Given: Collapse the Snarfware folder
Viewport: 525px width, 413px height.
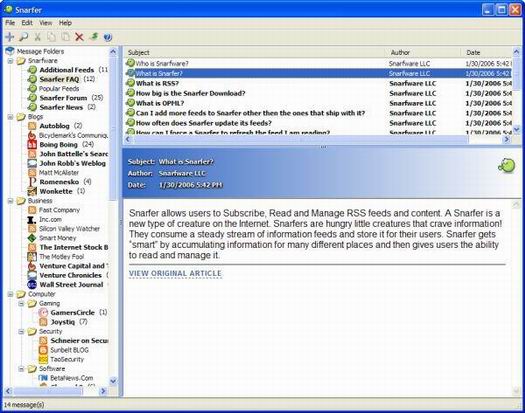Looking at the screenshot, I should (x=11, y=61).
